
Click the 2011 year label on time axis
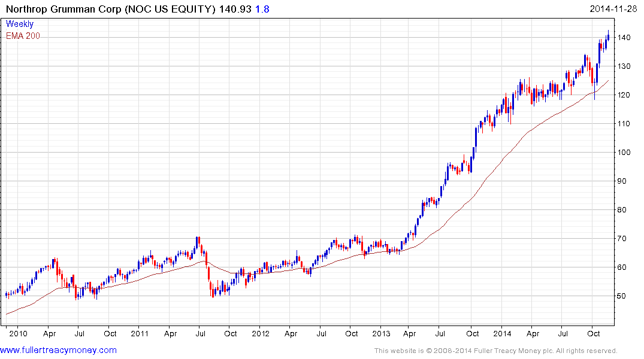140,333
